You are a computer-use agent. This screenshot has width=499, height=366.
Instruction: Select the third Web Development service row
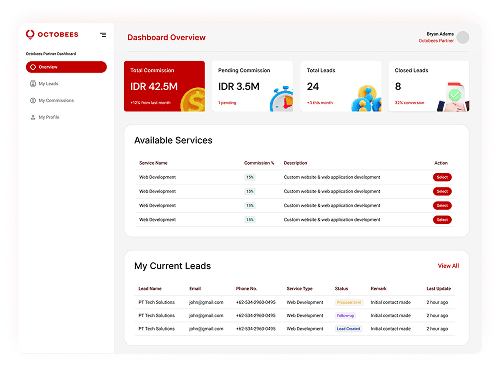tap(442, 205)
